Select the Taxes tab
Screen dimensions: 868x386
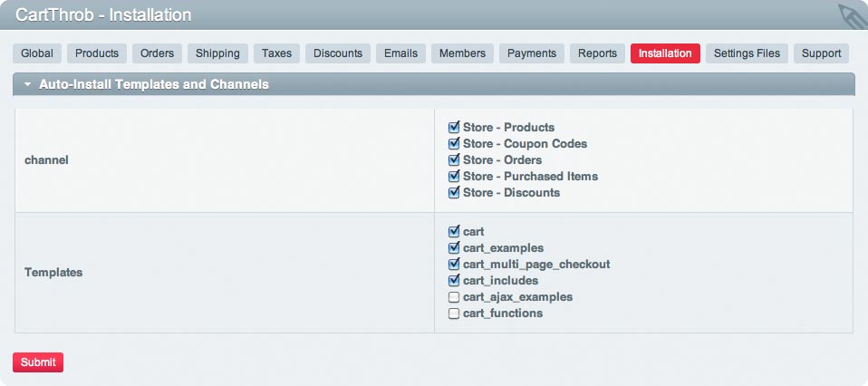tap(276, 53)
